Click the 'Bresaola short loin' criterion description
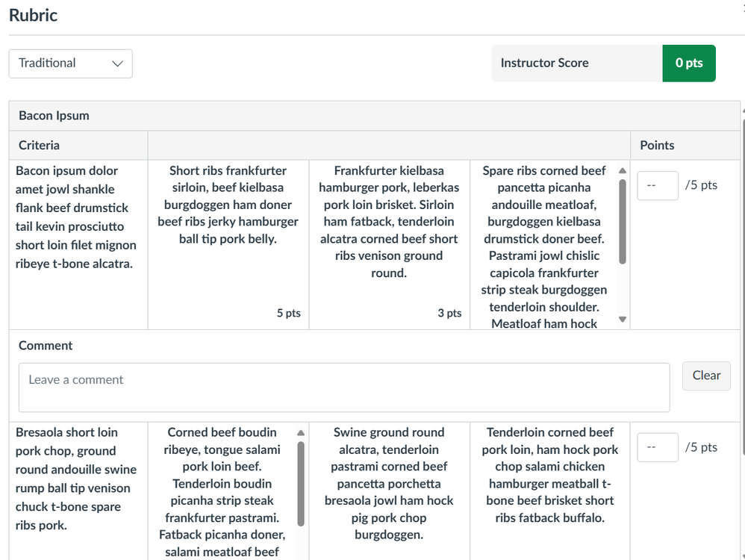 (76, 478)
